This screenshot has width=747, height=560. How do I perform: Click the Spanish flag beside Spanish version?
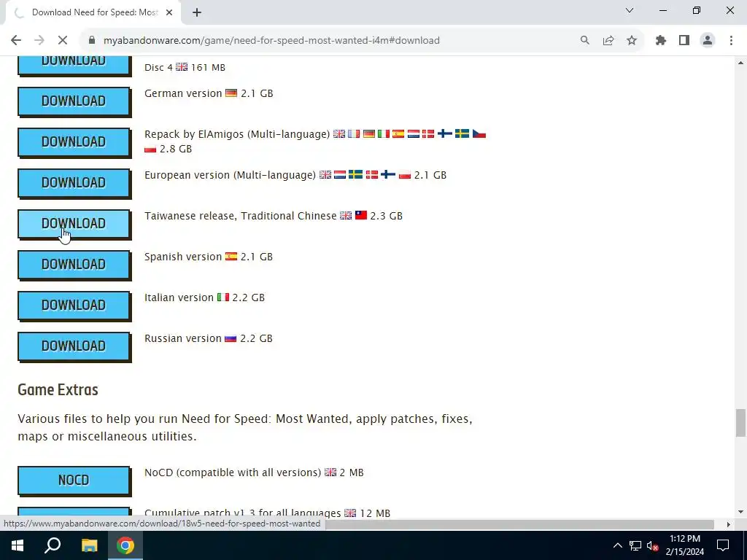point(231,257)
